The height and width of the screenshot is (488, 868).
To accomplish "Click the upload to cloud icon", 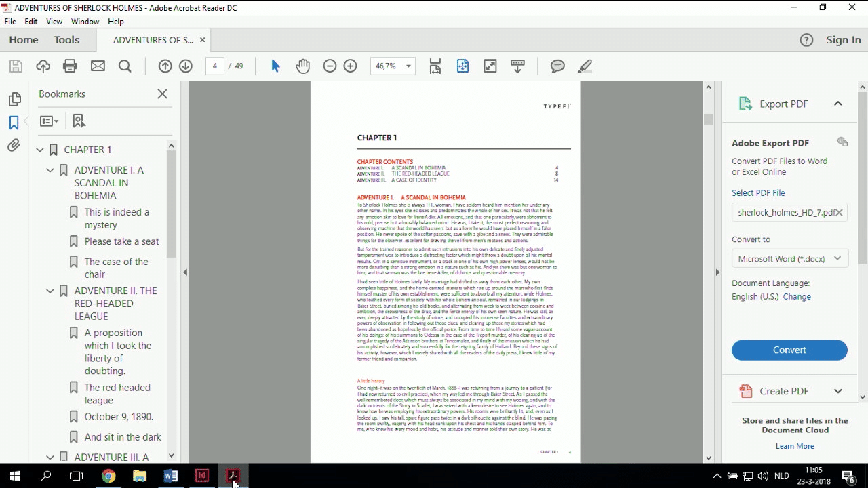I will [43, 66].
